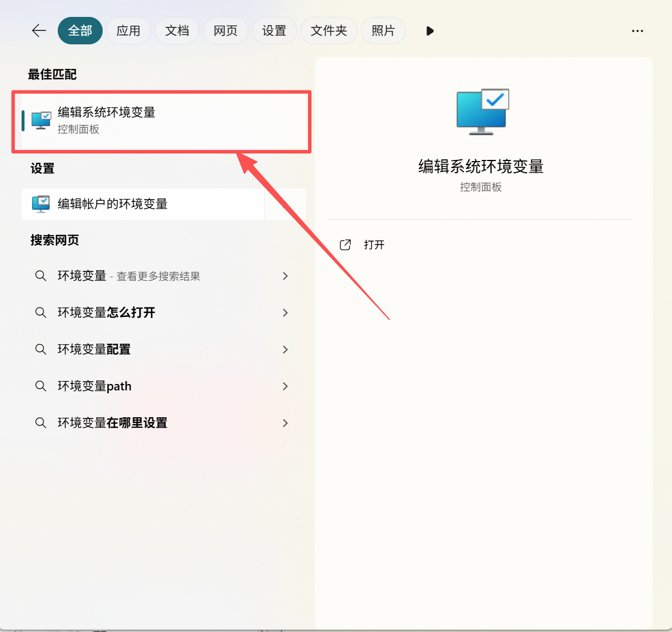Click the back arrow icon

coord(39,31)
